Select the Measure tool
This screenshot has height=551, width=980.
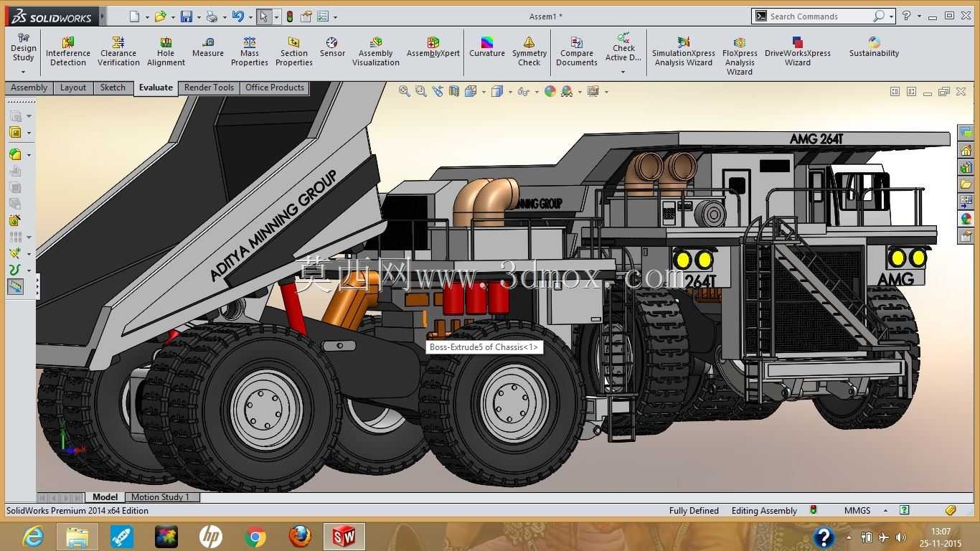coord(208,47)
